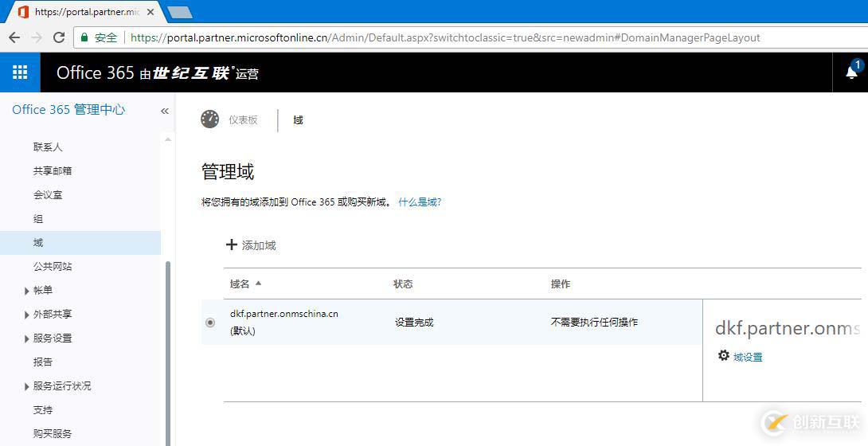Open a new browser tab
This screenshot has width=868, height=446.
click(x=179, y=12)
